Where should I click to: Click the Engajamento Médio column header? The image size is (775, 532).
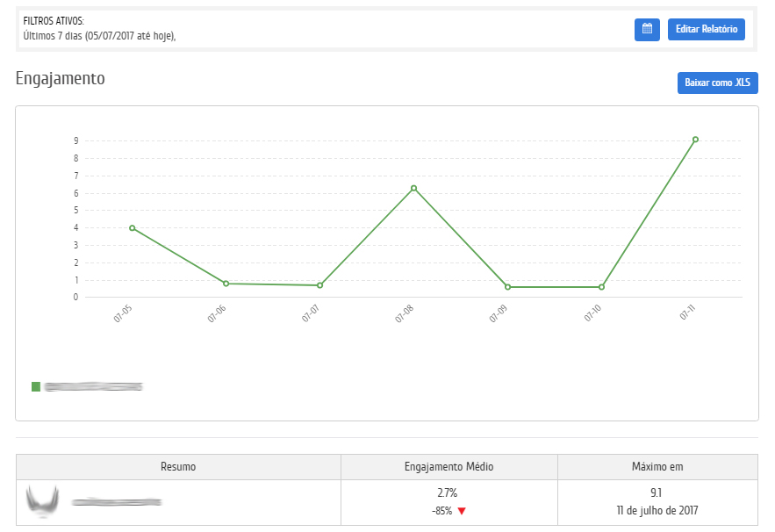[448, 467]
